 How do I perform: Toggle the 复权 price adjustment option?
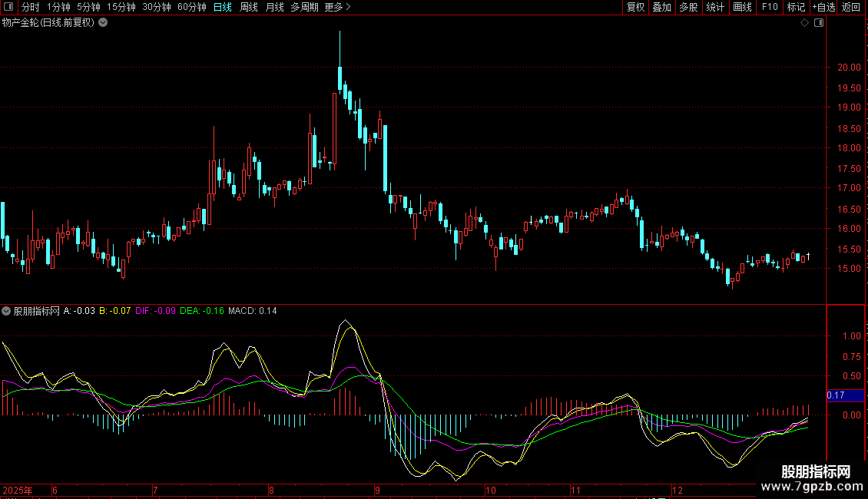[x=635, y=7]
